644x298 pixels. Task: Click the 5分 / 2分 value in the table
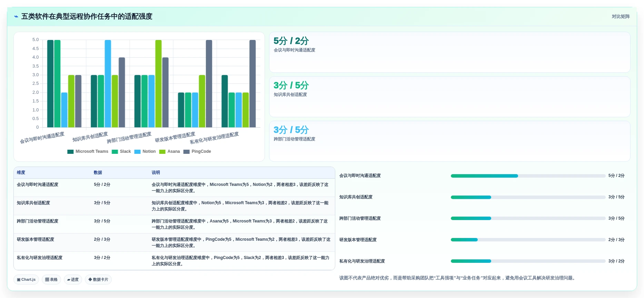point(102,185)
